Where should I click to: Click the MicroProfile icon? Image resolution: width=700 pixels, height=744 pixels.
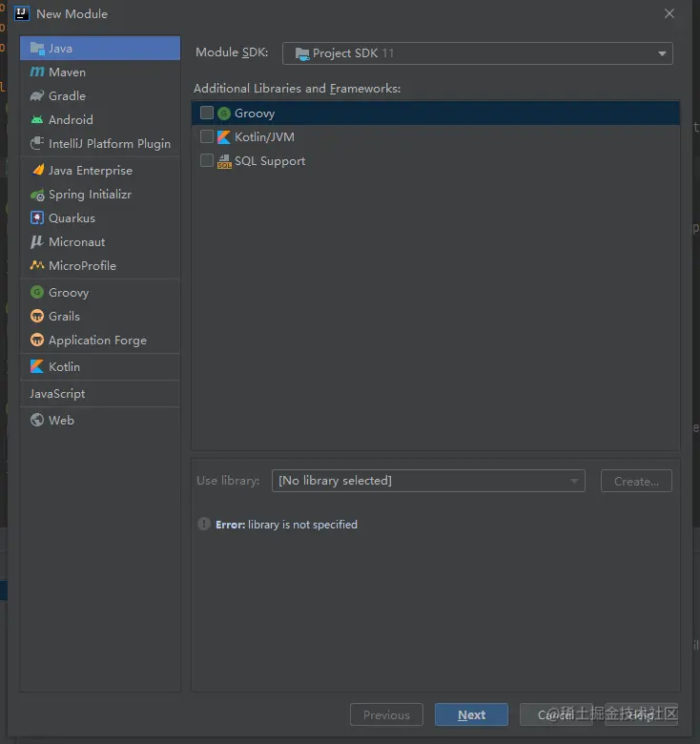point(37,265)
